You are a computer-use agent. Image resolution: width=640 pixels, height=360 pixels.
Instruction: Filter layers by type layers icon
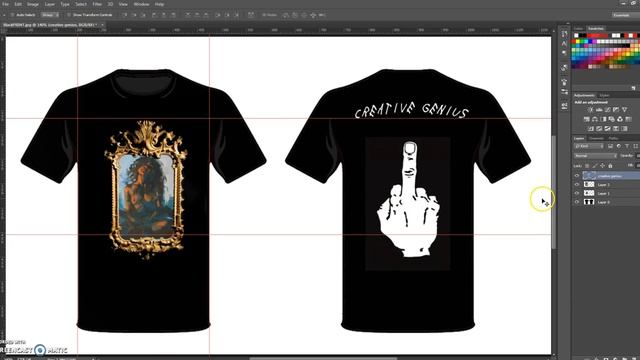[627, 146]
